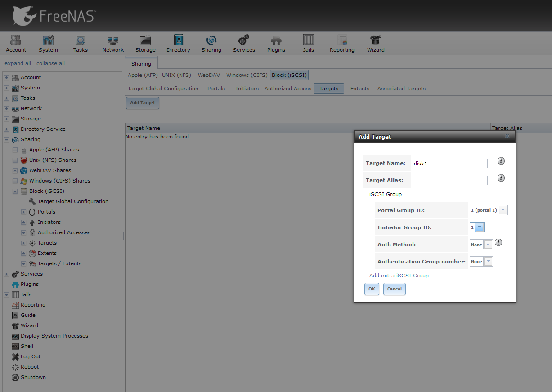Collapse the Block (iSCSI) tree node

[15, 191]
